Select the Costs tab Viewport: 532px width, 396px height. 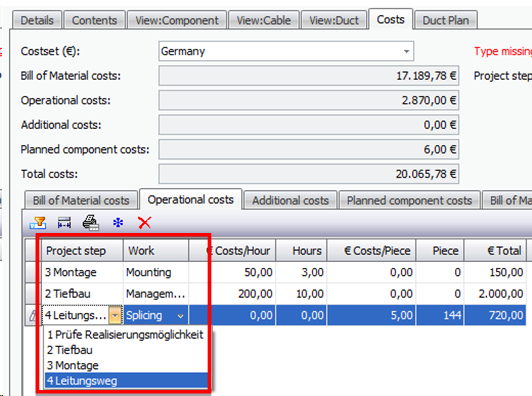391,19
